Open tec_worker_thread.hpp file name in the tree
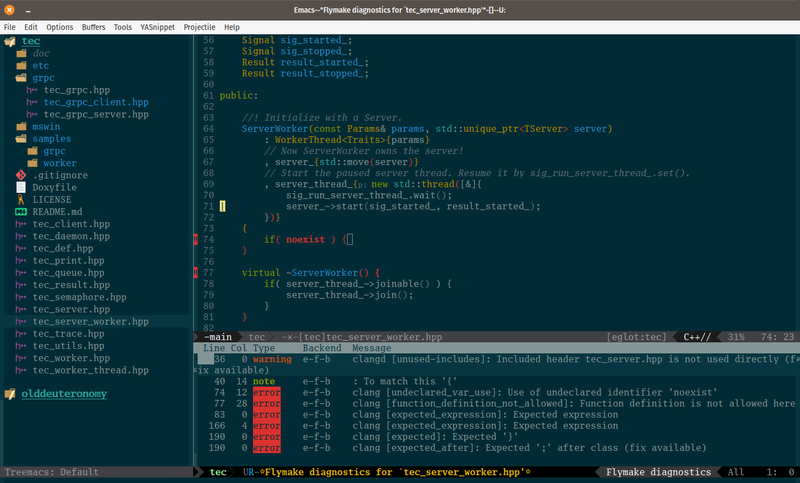Screen dimensions: 800x483 pos(90,370)
